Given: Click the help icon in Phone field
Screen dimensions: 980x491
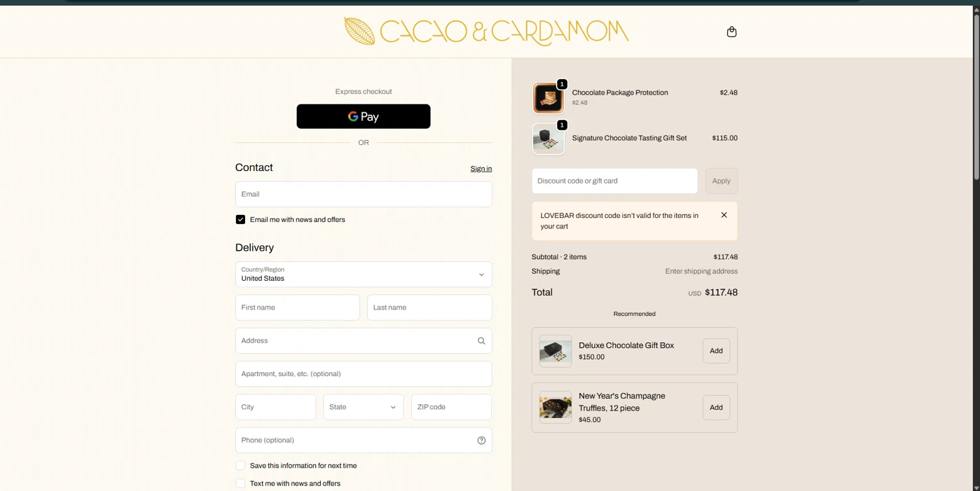Looking at the screenshot, I should (x=482, y=440).
